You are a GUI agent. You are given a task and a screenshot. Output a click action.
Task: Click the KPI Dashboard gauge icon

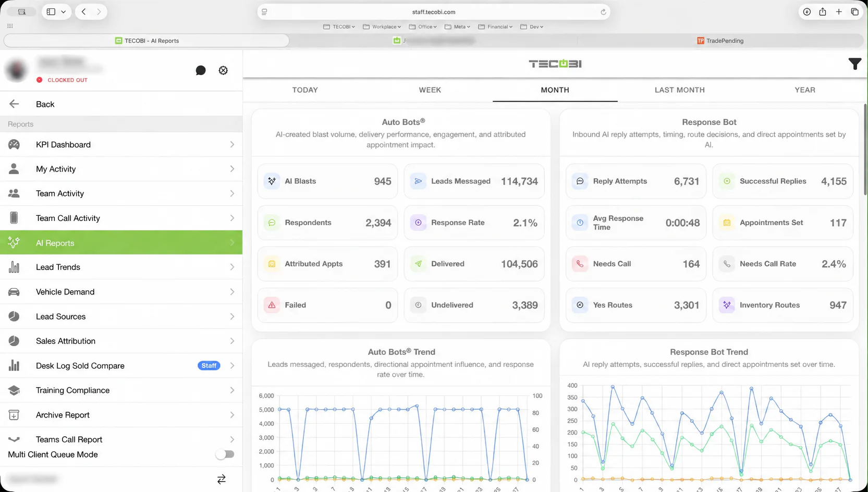(x=14, y=144)
